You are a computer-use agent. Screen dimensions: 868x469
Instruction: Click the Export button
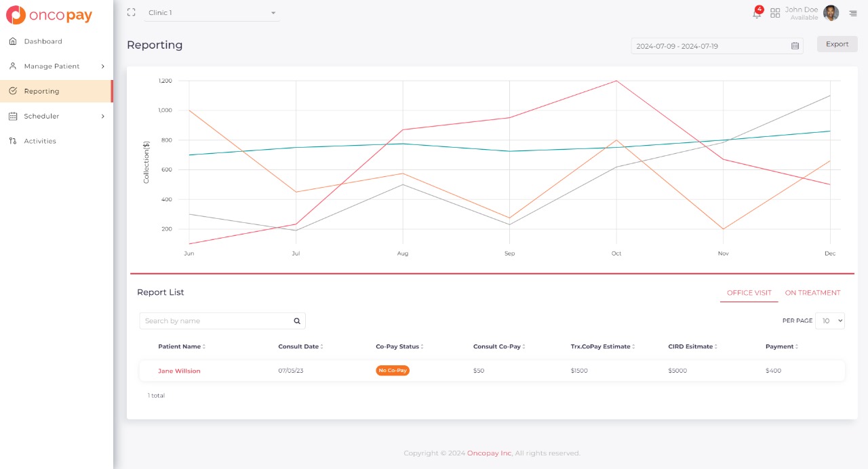[837, 44]
